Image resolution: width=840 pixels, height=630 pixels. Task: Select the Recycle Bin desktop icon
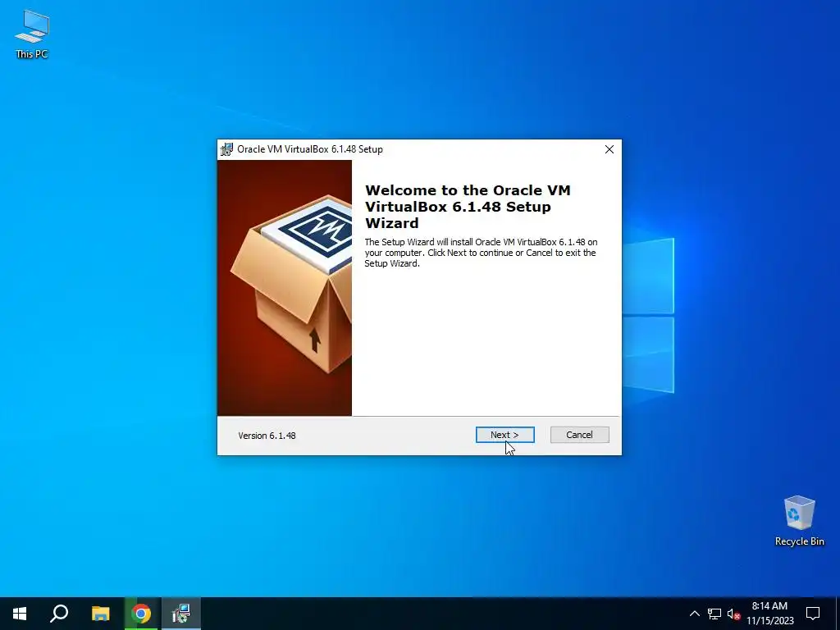pos(799,521)
